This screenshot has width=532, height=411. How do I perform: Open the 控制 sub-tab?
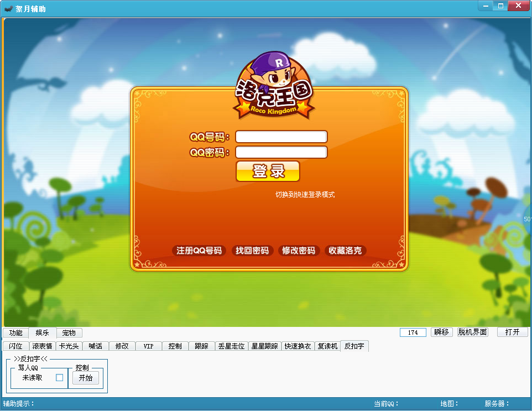(175, 346)
